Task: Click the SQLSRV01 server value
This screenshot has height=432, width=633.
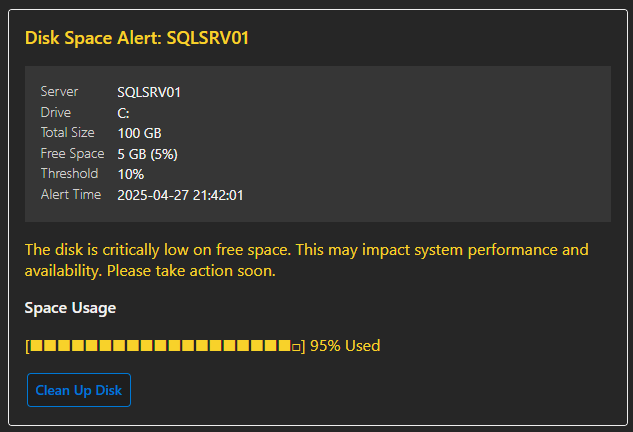Action: point(149,92)
